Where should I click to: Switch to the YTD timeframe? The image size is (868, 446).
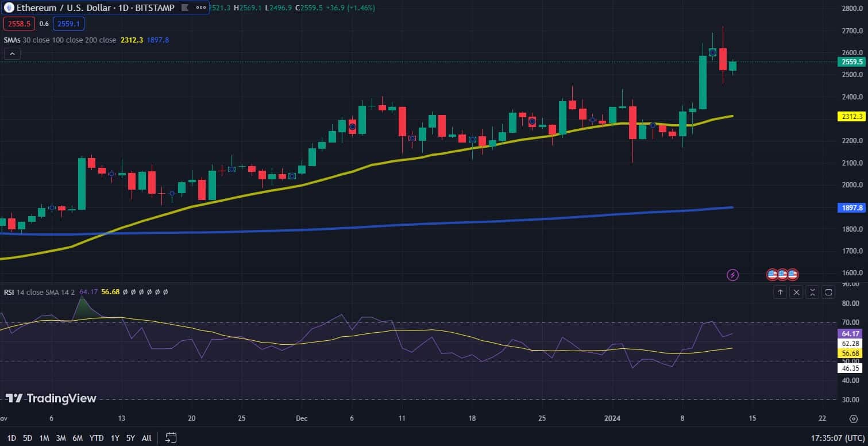[x=95, y=437]
